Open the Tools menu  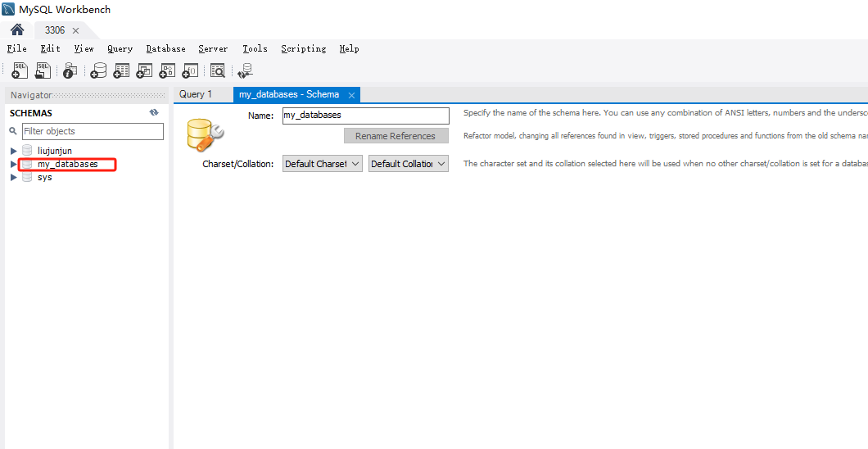255,48
